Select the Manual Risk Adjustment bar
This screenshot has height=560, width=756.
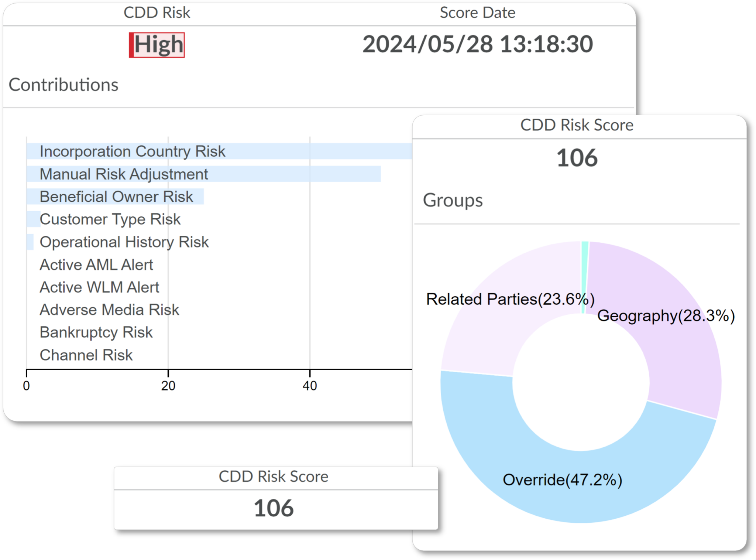(x=185, y=174)
